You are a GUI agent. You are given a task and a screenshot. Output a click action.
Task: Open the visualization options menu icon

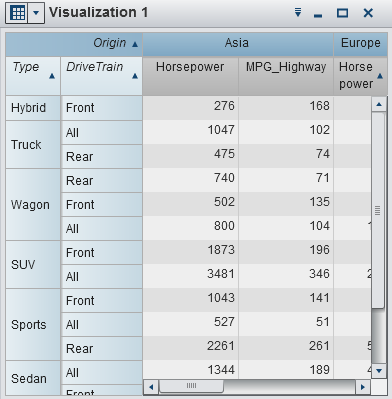[298, 13]
